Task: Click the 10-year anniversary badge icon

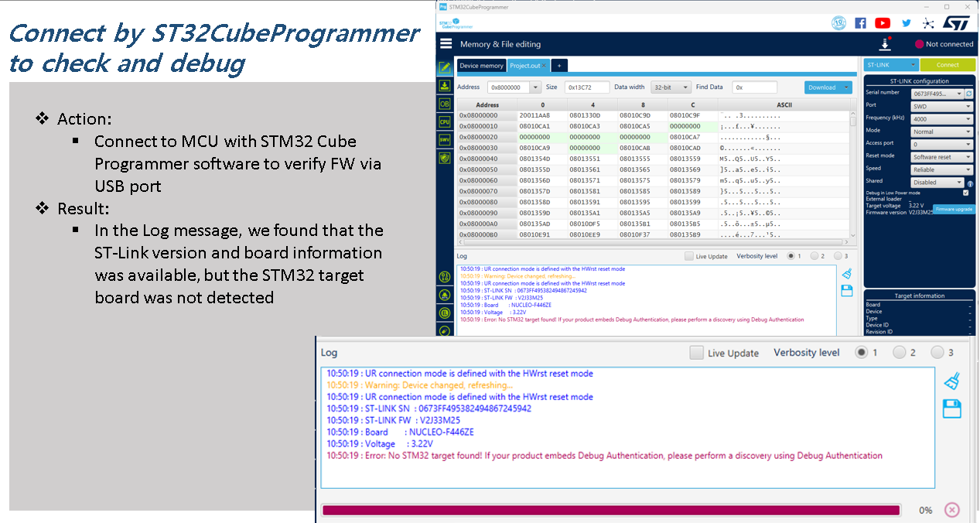Action: (x=839, y=23)
